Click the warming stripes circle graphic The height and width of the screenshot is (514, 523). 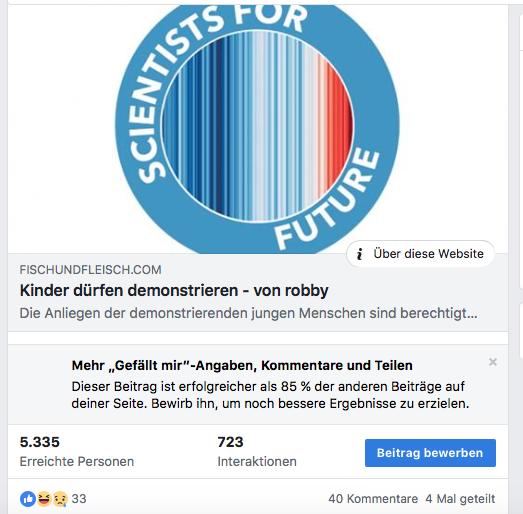(257, 125)
